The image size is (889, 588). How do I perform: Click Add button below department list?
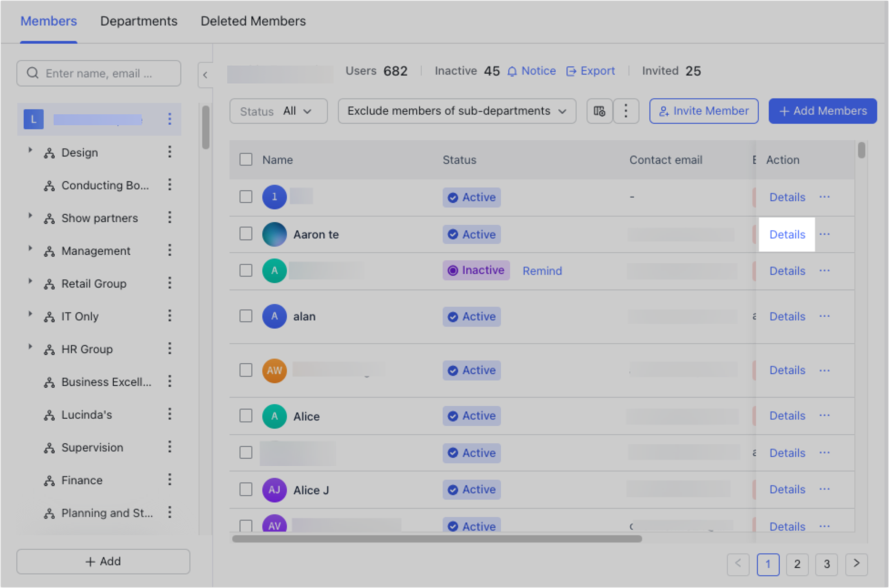coord(103,561)
